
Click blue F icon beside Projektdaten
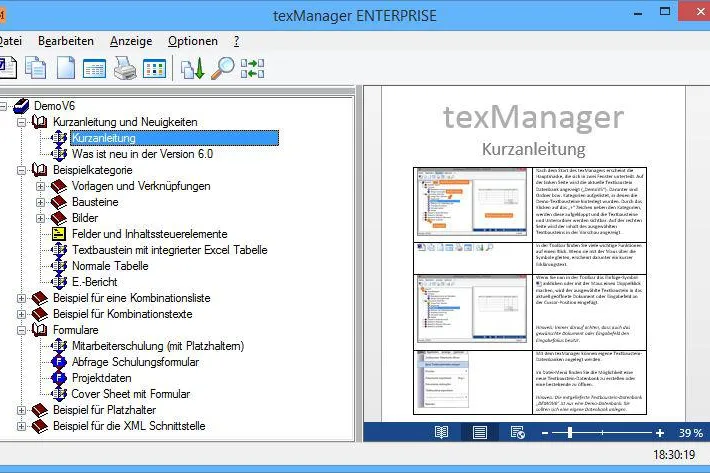click(x=59, y=378)
